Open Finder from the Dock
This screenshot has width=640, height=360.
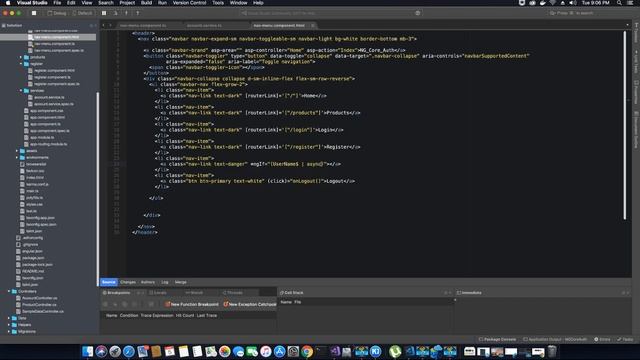[x=87, y=351]
